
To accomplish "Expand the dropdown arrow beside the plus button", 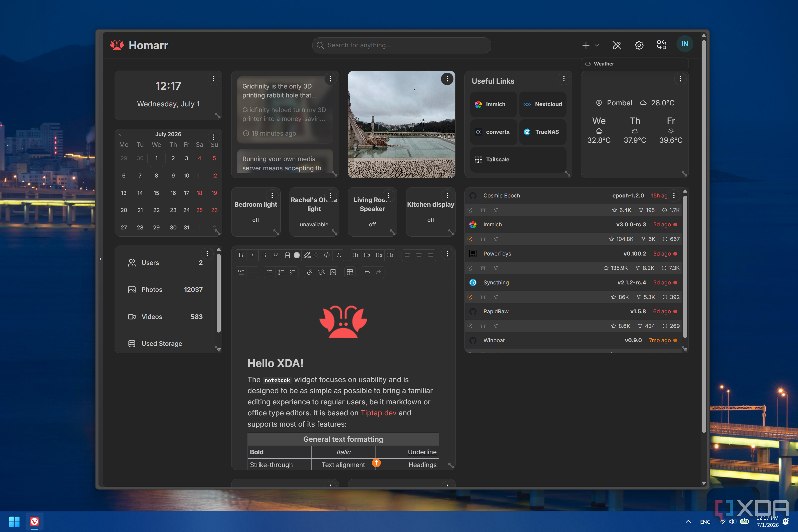I will tap(597, 45).
